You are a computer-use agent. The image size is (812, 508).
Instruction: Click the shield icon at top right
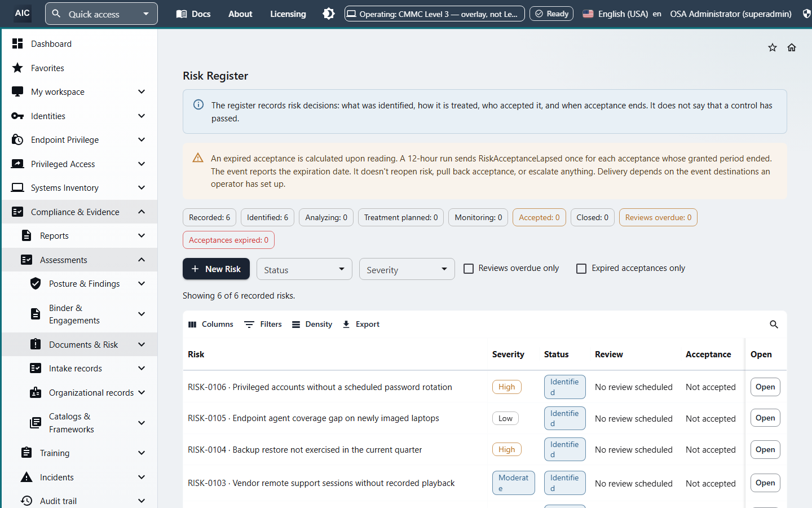[x=806, y=14]
